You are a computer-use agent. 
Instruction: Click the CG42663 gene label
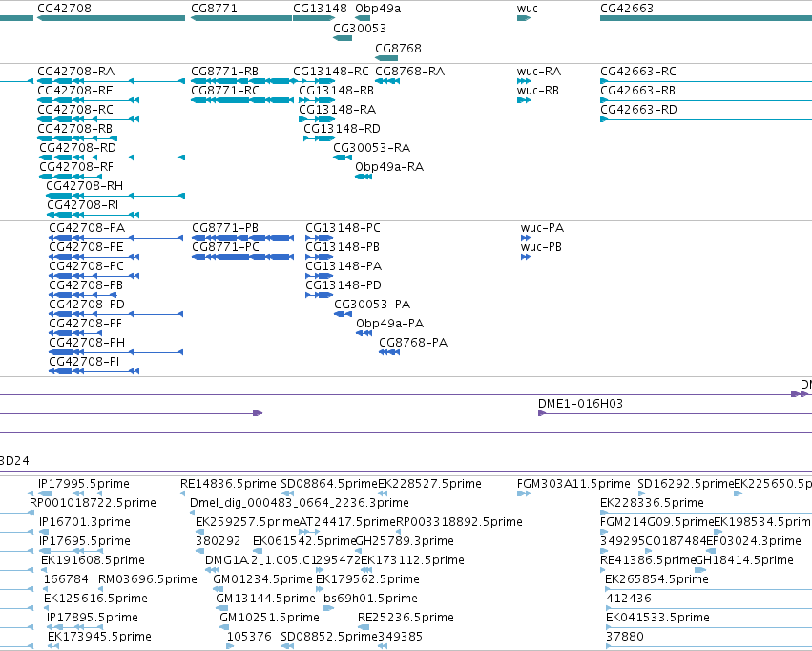click(627, 9)
